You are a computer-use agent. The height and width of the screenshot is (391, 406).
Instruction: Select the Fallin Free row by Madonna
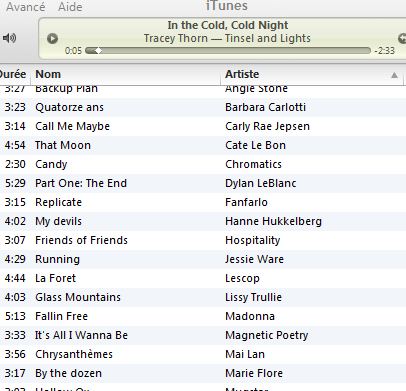pos(203,316)
